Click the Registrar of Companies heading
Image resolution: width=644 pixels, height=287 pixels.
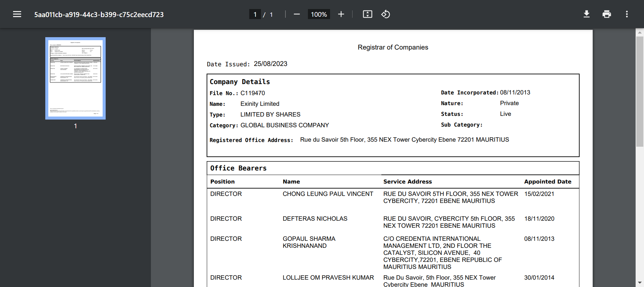[x=393, y=47]
